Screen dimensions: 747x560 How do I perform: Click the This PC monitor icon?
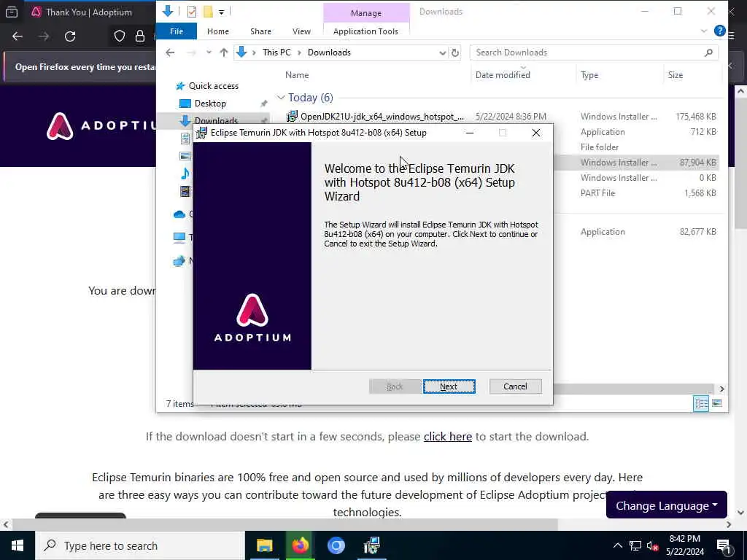point(179,238)
